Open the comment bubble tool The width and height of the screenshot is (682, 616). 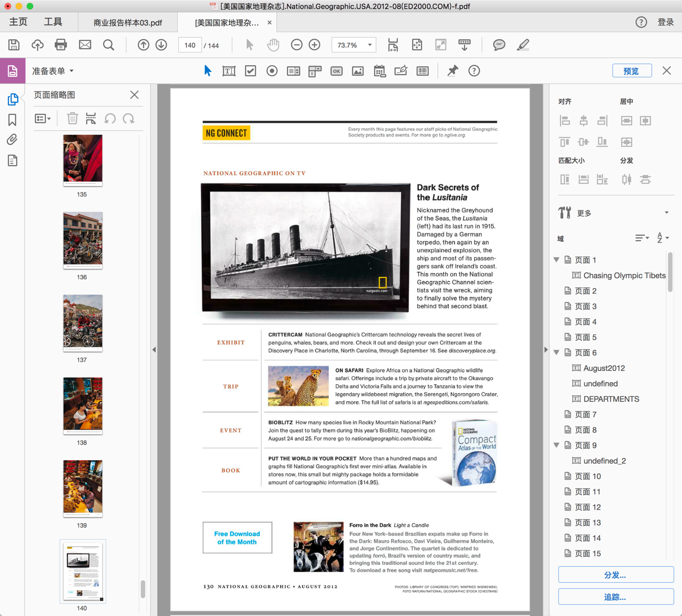[x=499, y=45]
